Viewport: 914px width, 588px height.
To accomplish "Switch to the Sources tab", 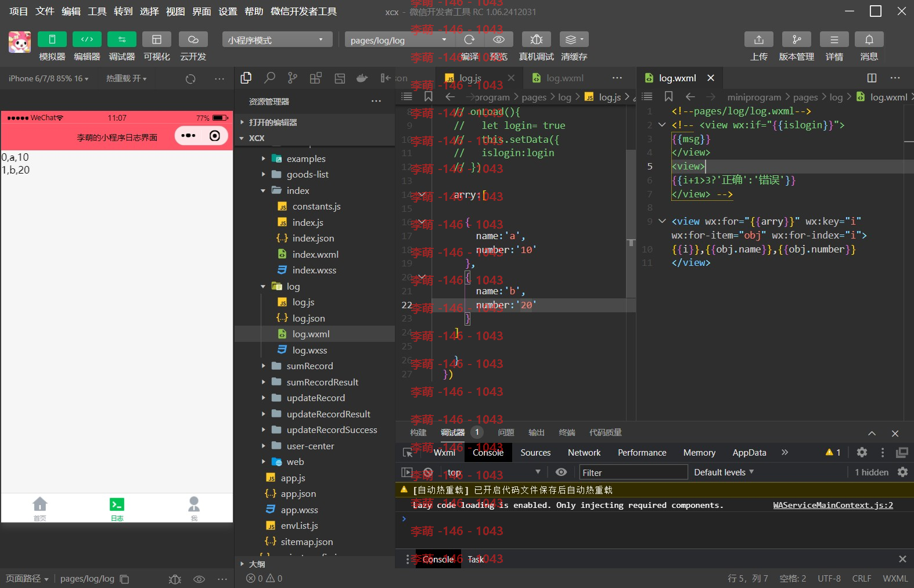I will pos(535,453).
